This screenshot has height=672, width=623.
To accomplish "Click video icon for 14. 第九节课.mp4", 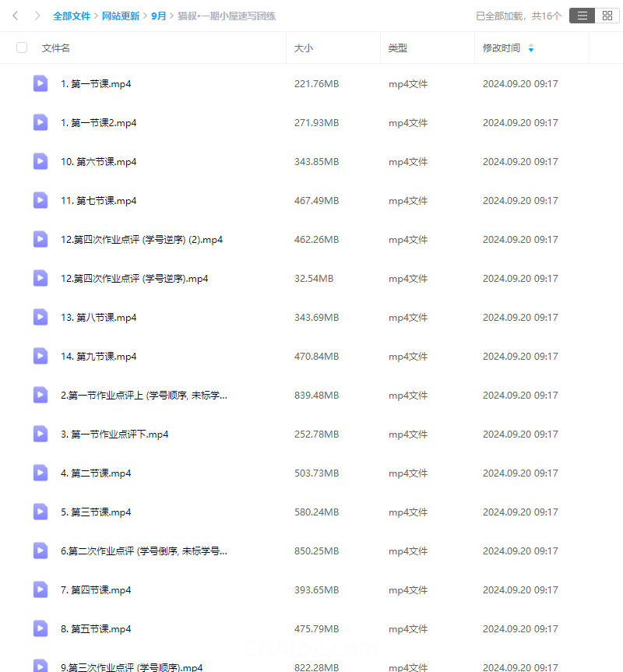I will (x=40, y=356).
